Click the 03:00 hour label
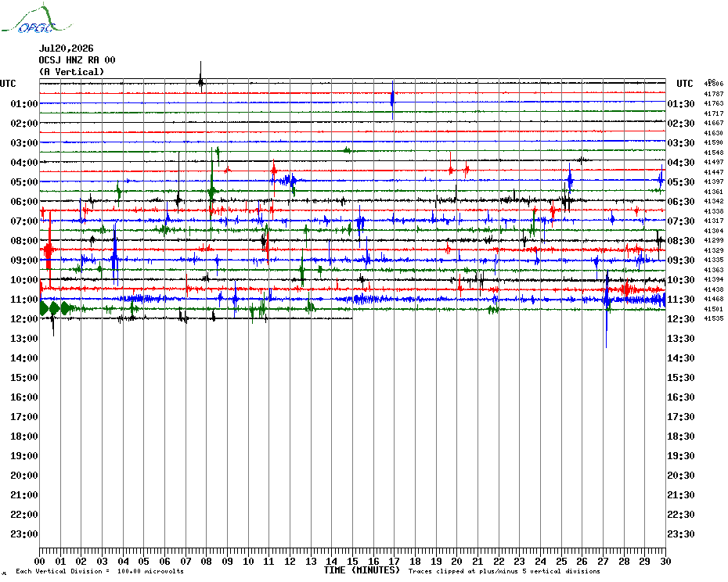Screen dimensions: 728x582 click(24, 142)
